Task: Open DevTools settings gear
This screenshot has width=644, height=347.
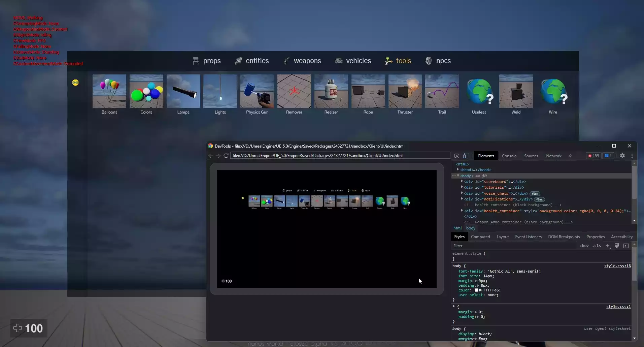Action: pos(622,156)
